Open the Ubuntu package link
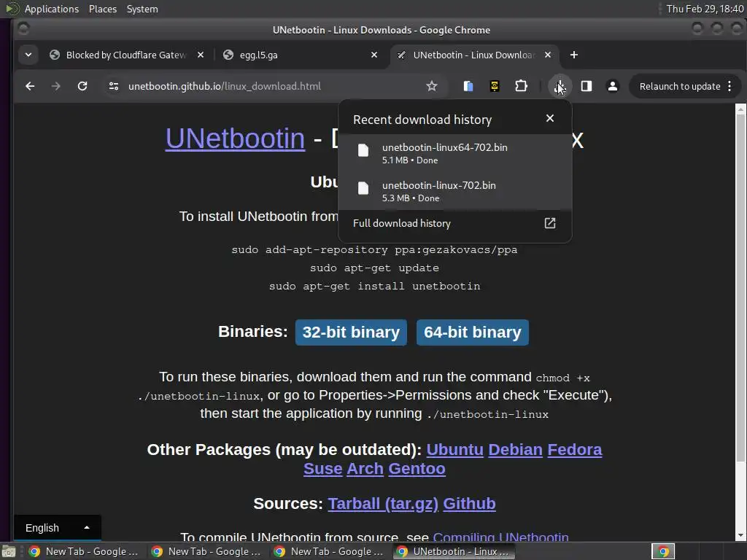The height and width of the screenshot is (560, 747). (455, 449)
